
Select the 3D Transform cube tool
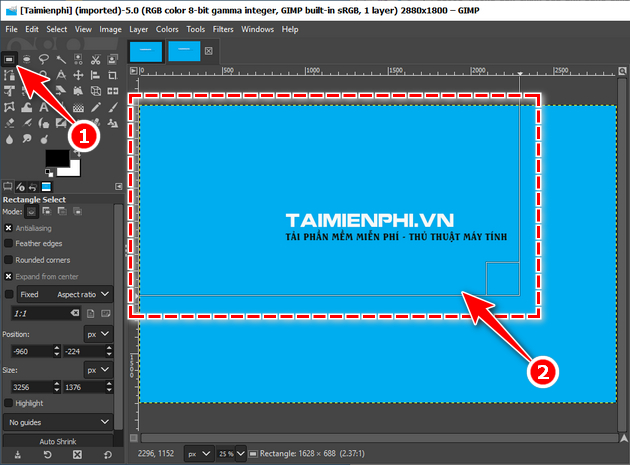96,91
